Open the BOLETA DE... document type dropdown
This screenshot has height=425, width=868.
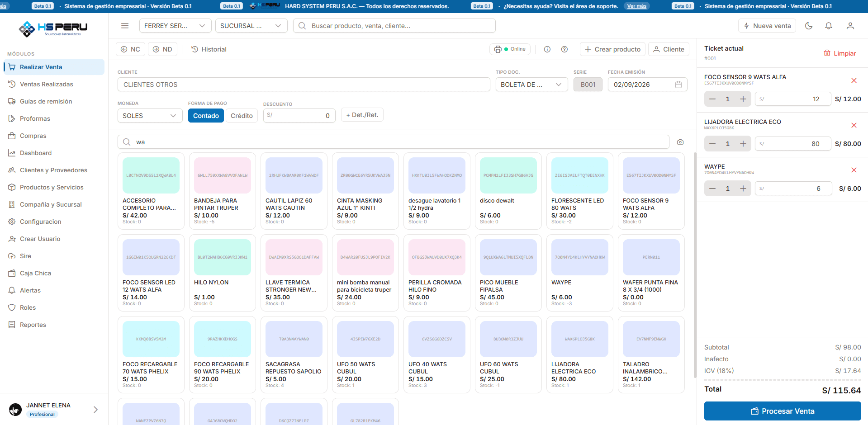531,85
